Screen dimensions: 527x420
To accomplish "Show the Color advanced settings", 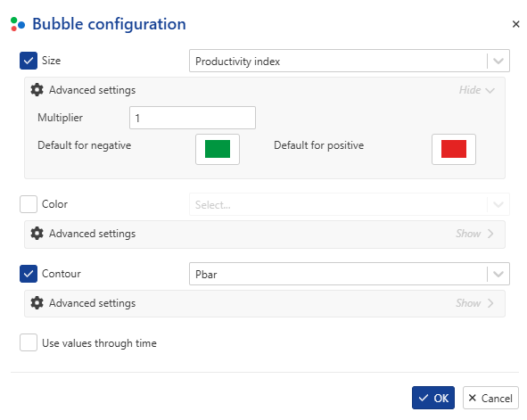I will [475, 234].
